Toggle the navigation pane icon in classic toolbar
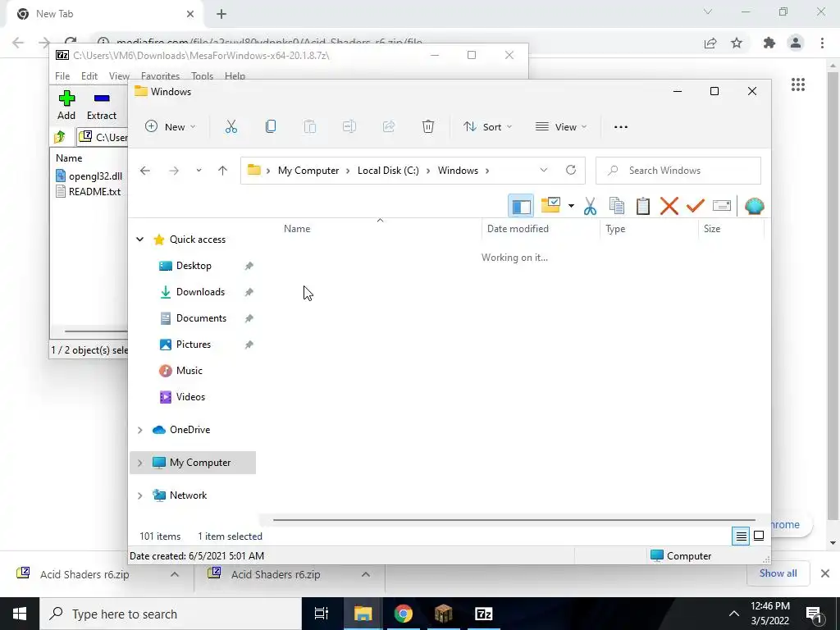840x630 pixels. coord(521,206)
